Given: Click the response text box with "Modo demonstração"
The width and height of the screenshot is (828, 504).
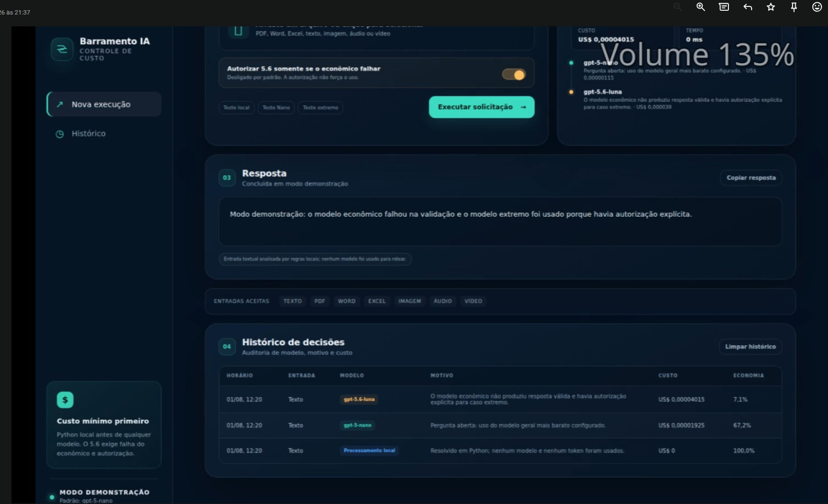Looking at the screenshot, I should coord(500,221).
